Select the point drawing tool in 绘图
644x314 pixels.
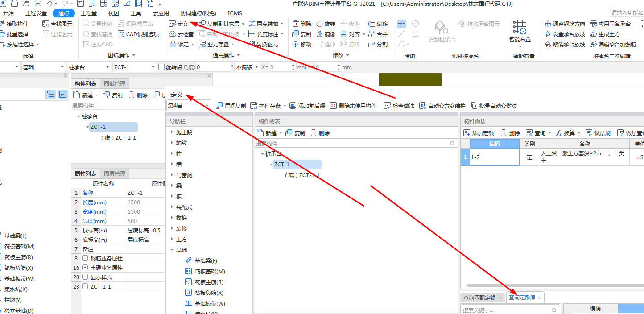(x=401, y=24)
